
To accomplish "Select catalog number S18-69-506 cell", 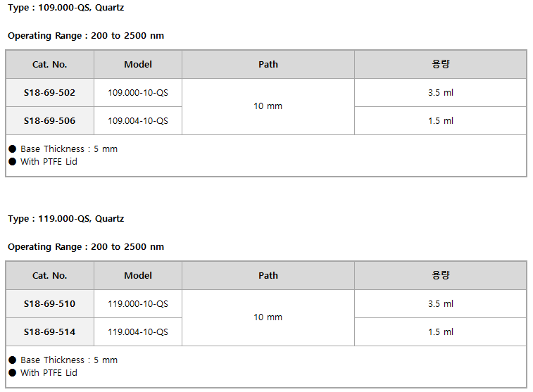I will click(x=49, y=121).
